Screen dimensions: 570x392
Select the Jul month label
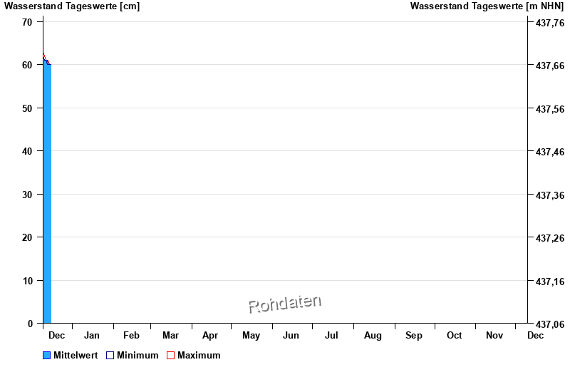coord(331,335)
